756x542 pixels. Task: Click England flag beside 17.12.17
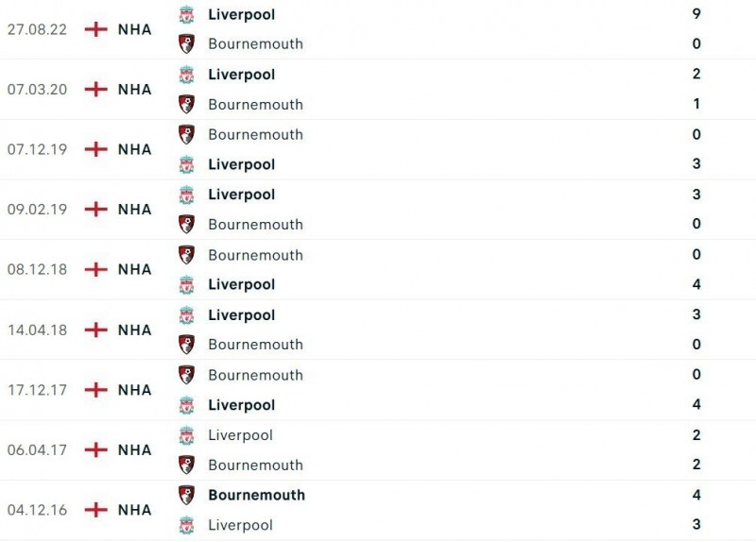95,390
